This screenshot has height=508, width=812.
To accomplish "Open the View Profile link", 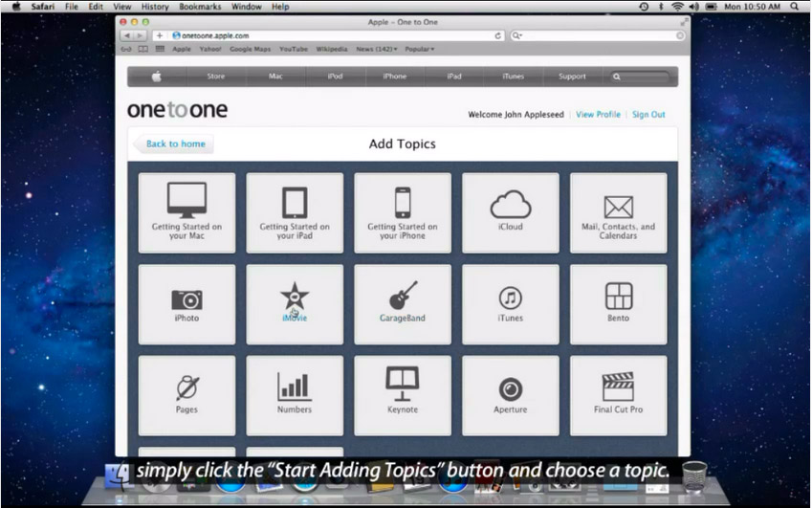I will point(598,115).
